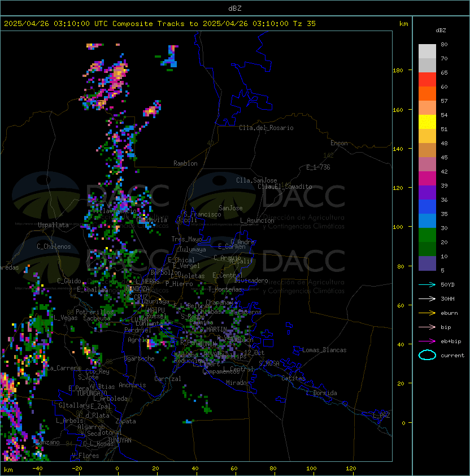Select the yellow 51-54 dBZ legend swatch
This screenshot has height=476, width=470.
click(x=427, y=122)
